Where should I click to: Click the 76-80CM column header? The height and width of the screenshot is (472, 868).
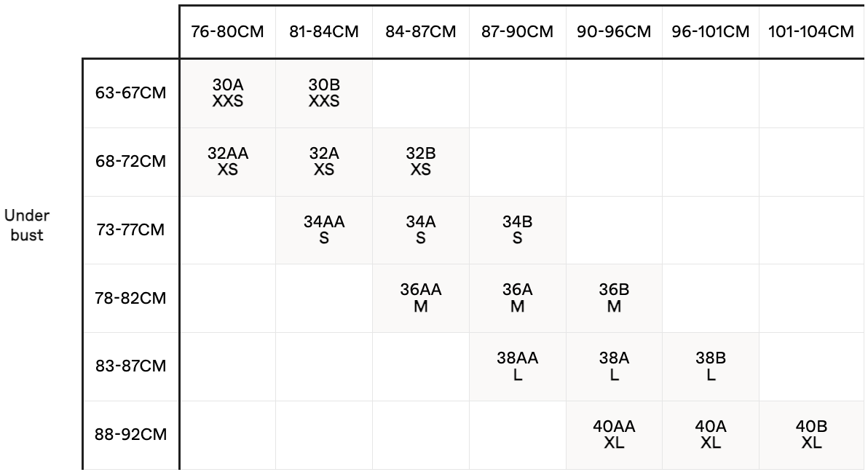point(228,32)
